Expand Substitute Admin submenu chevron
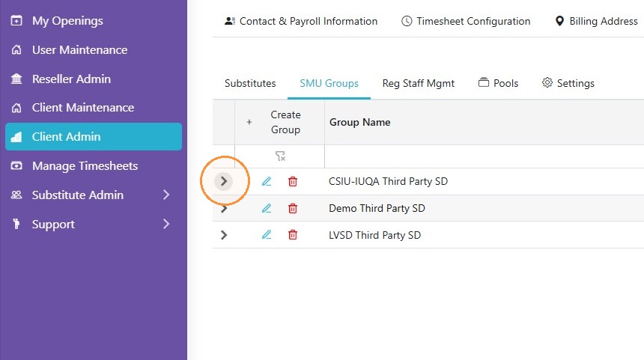 tap(166, 195)
